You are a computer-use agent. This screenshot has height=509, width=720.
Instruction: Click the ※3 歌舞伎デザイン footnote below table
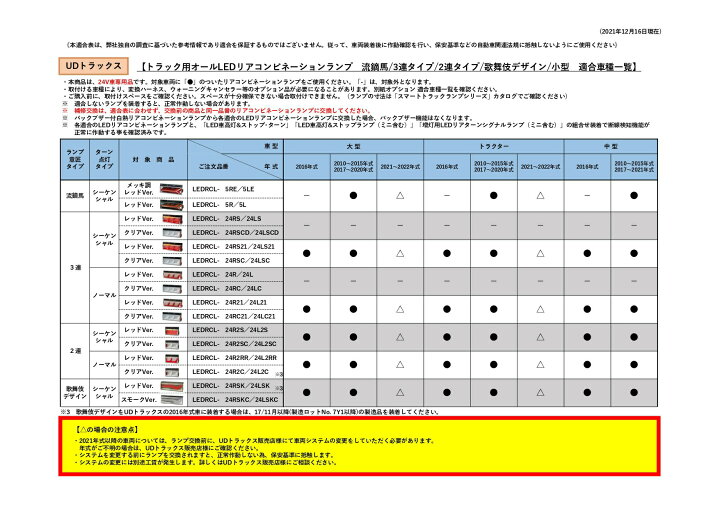(250, 412)
